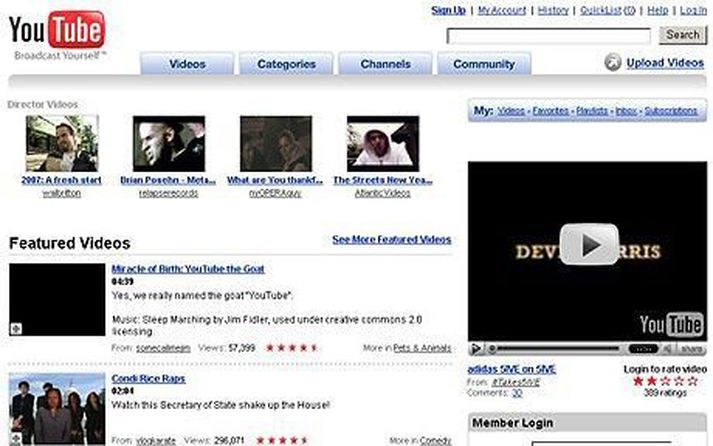
Task: Open vlogkarate uploader link
Action: (156, 441)
